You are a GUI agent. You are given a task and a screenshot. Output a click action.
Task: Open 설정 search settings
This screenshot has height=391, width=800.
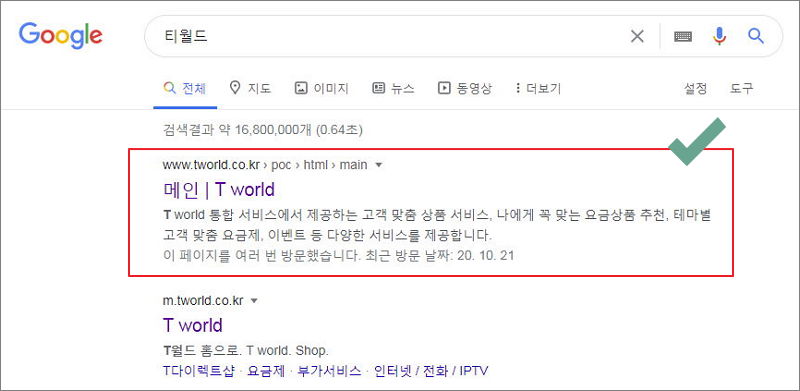[695, 88]
